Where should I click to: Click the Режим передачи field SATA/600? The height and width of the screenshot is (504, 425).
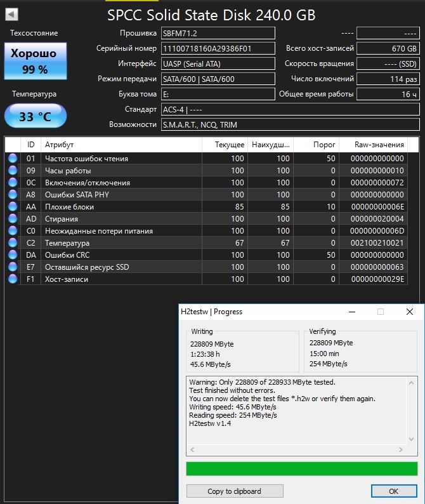[x=218, y=79]
